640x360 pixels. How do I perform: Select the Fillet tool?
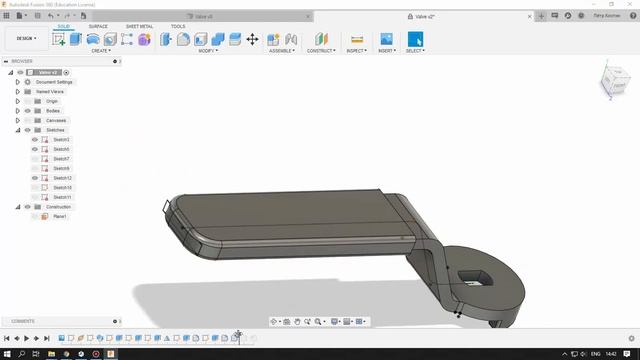click(x=183, y=39)
